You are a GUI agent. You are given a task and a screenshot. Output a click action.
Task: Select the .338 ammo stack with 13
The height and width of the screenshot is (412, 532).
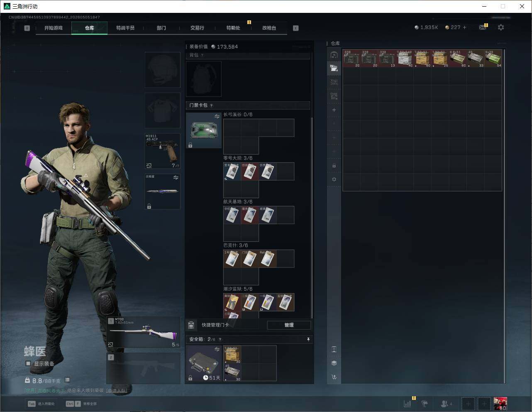click(x=387, y=59)
